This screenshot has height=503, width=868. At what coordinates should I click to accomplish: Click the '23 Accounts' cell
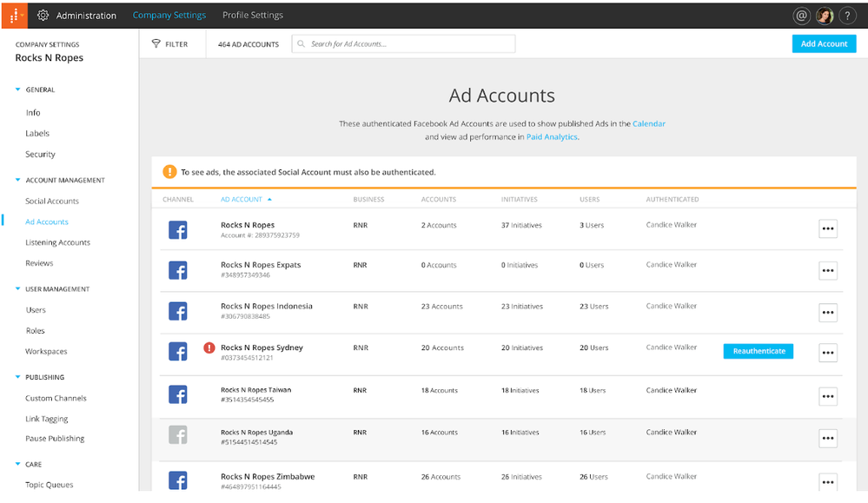tap(441, 307)
